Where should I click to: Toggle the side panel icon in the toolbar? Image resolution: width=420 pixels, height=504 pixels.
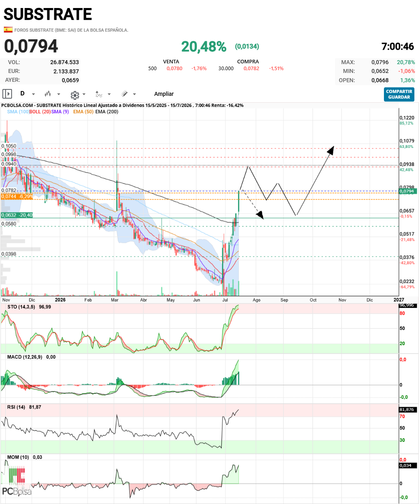pyautogui.click(x=7, y=94)
